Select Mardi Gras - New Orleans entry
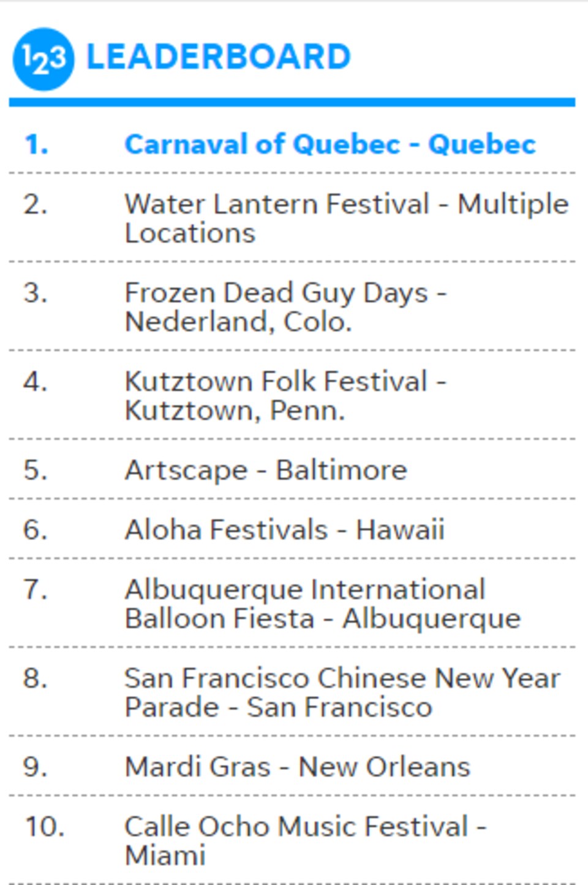Viewport: 588px width, 885px height. (x=297, y=767)
